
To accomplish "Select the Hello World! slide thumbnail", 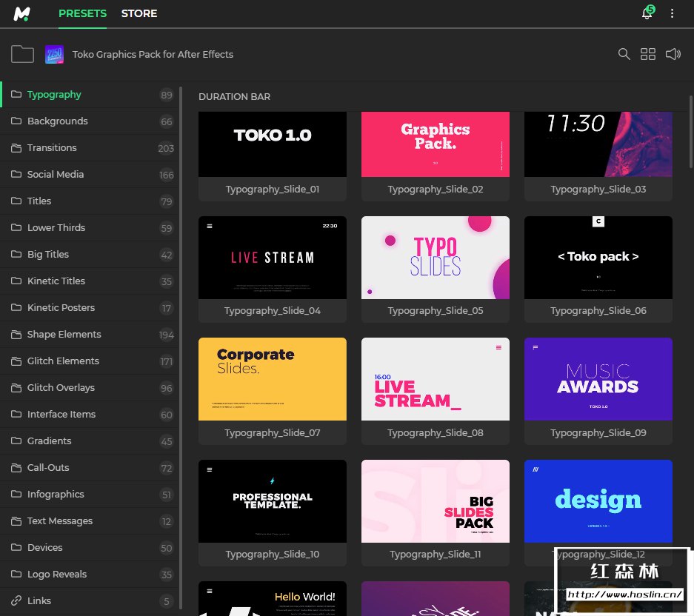I will [273, 598].
